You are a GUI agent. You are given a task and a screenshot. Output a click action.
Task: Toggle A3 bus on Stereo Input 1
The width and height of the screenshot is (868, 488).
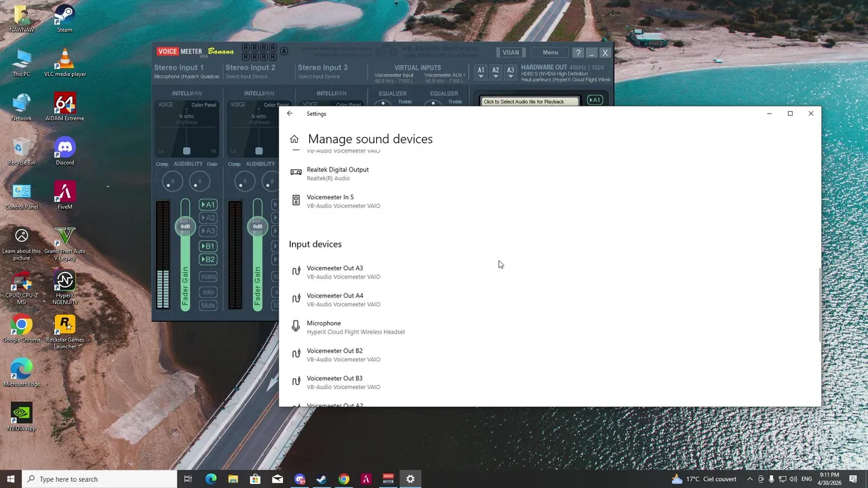pyautogui.click(x=208, y=230)
